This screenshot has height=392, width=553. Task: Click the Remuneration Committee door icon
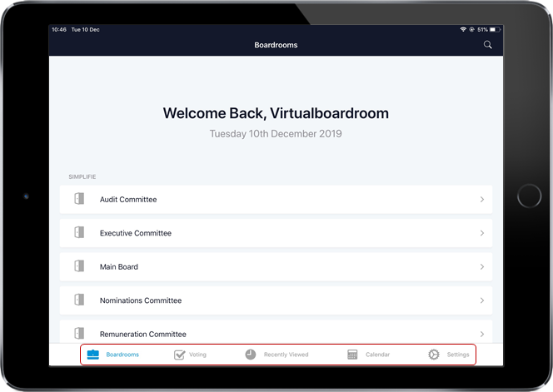tap(79, 334)
